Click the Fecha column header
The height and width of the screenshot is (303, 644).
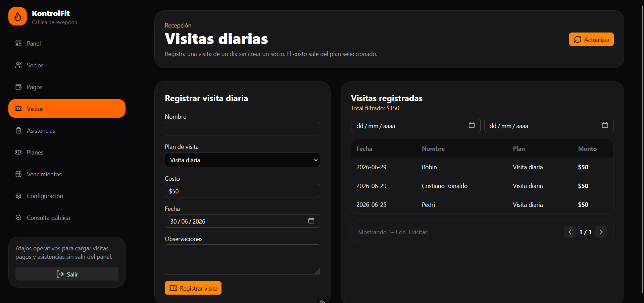(x=364, y=148)
